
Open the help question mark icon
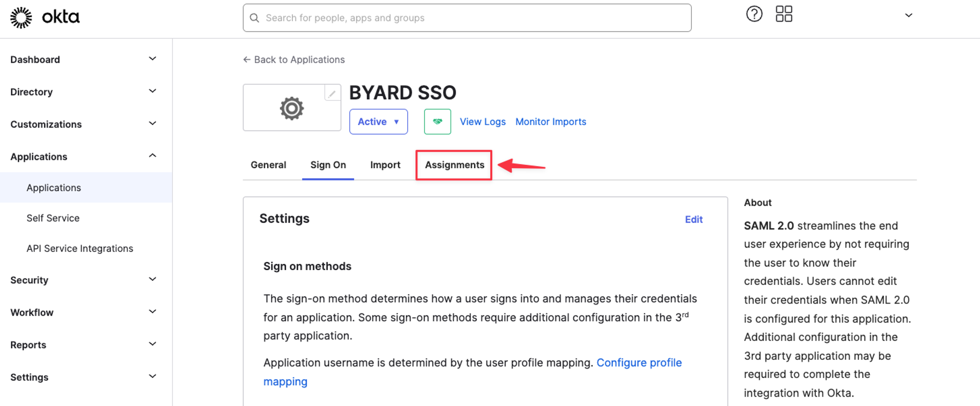[754, 14]
